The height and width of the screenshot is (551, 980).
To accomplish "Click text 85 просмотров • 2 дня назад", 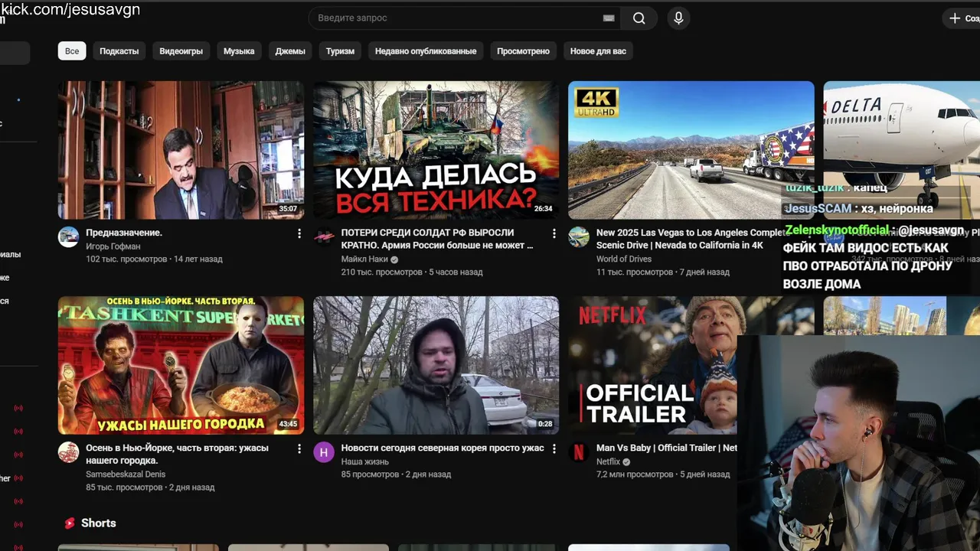I will 396,474.
